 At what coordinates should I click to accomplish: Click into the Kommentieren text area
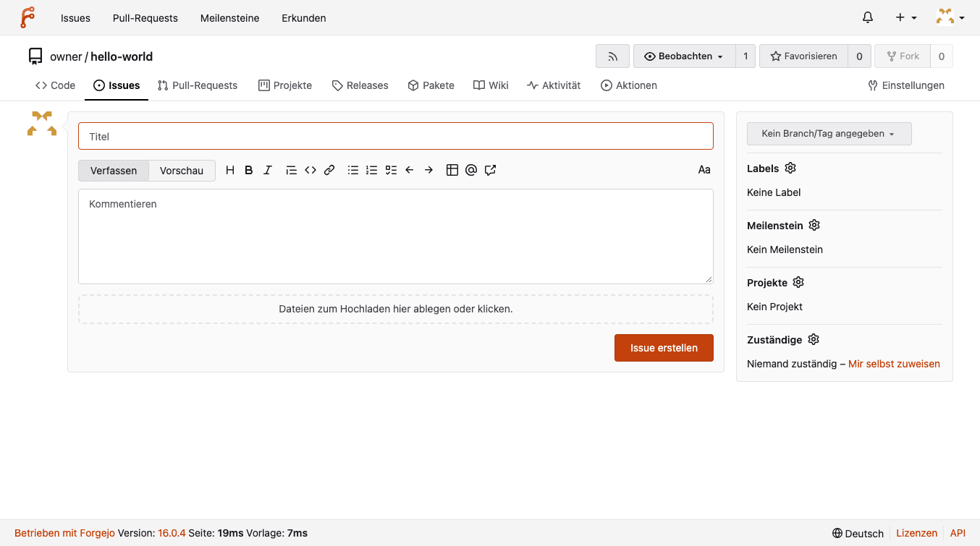click(396, 236)
